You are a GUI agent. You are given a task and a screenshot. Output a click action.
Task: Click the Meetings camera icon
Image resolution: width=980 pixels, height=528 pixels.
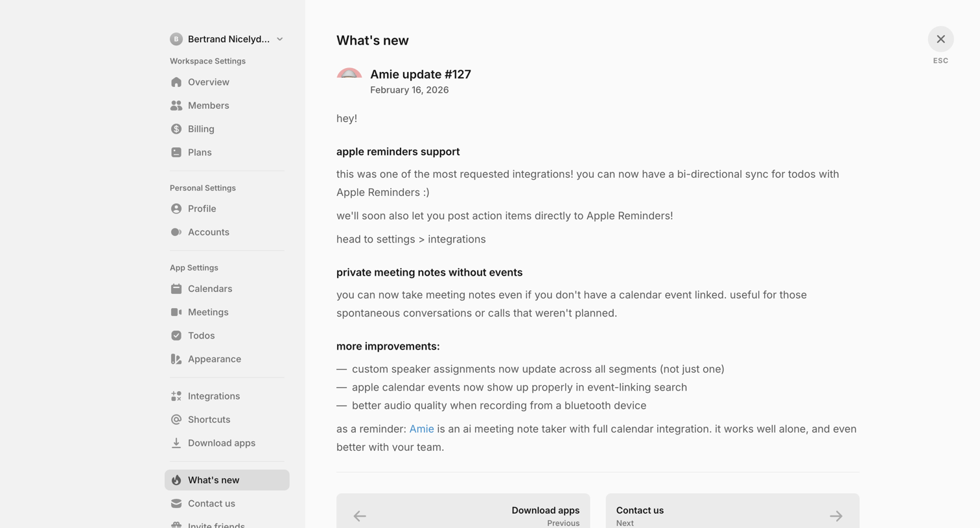pos(176,312)
